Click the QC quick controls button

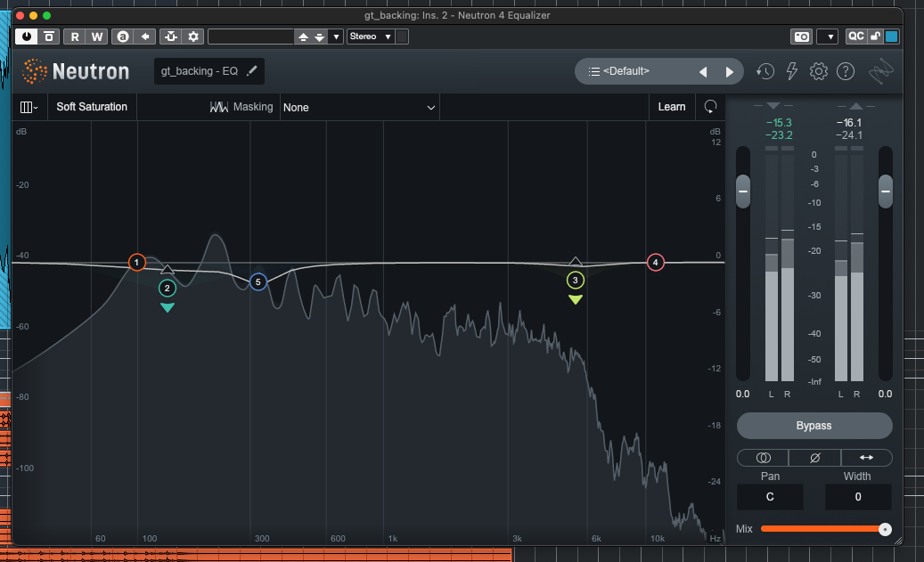coord(855,36)
